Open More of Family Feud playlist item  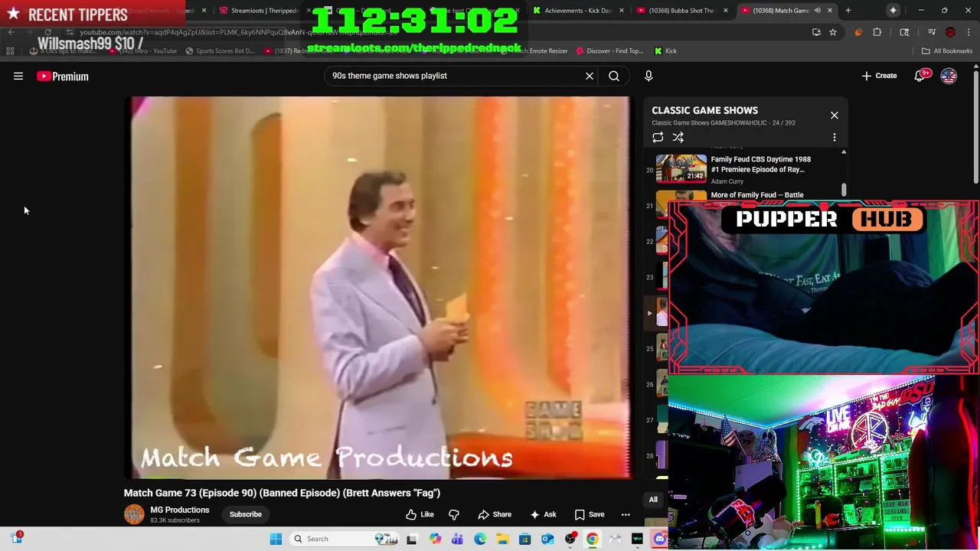(x=757, y=195)
